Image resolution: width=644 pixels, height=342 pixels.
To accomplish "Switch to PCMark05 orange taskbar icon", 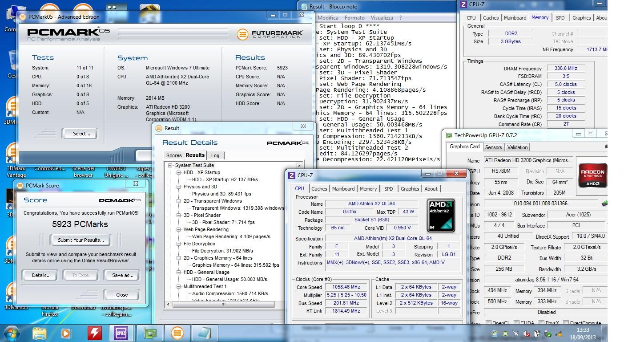I will [177, 333].
